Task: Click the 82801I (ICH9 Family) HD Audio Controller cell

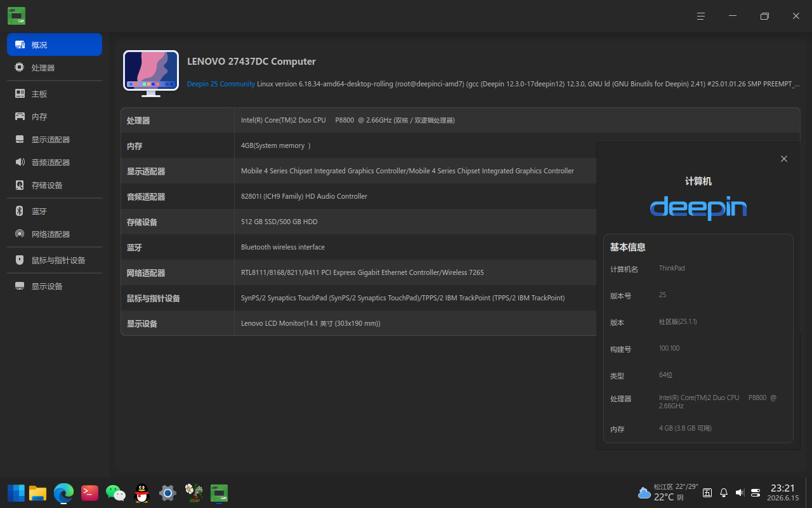Action: point(304,196)
